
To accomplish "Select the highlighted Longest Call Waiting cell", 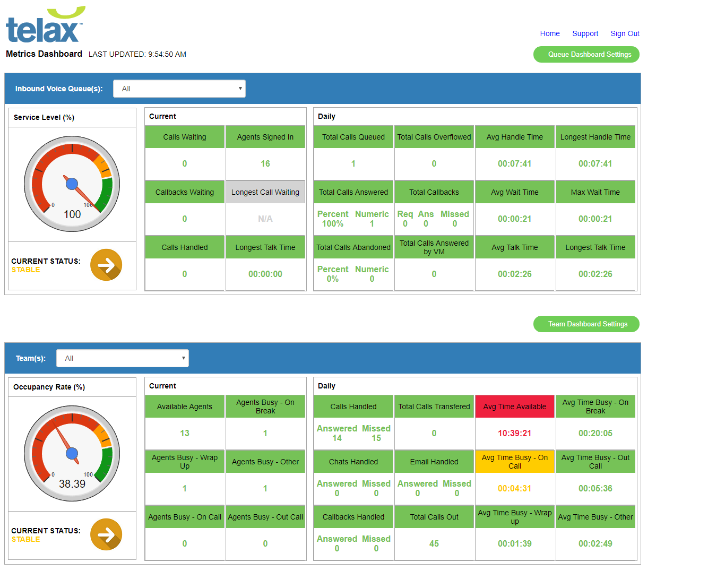I will click(265, 192).
